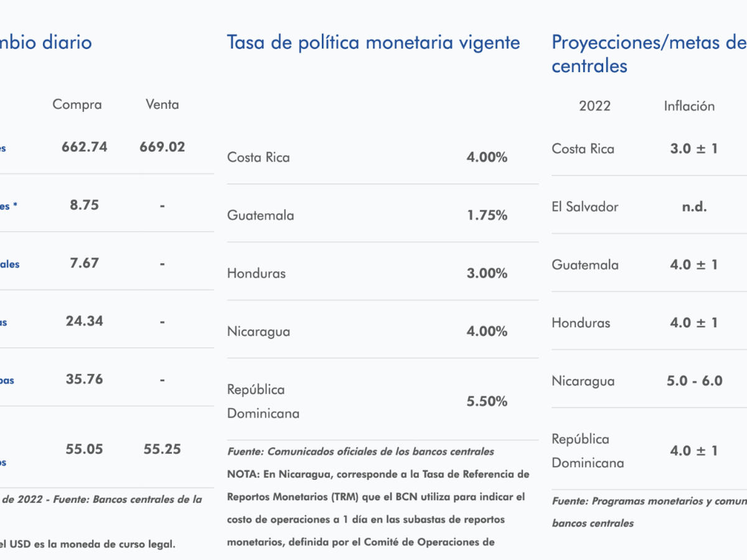Click the 'Fuente: Comunicados oficiales' source note
The height and width of the screenshot is (560, 747).
tap(360, 452)
